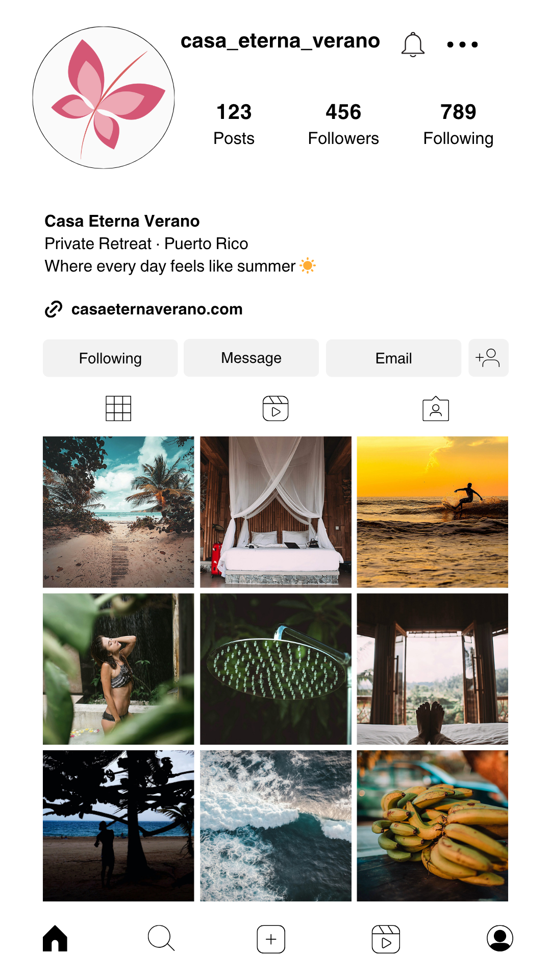This screenshot has height=980, width=551.
Task: Switch to the profile Reels tab
Action: [x=275, y=408]
